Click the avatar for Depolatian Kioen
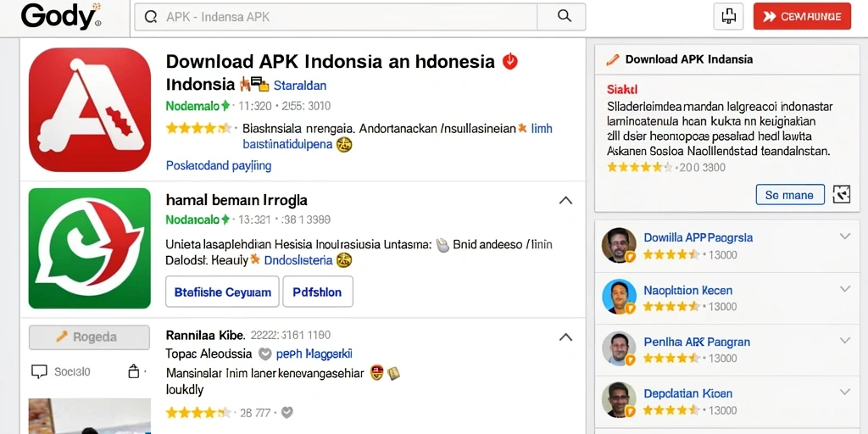Screen dimensions: 868x434 [619, 399]
